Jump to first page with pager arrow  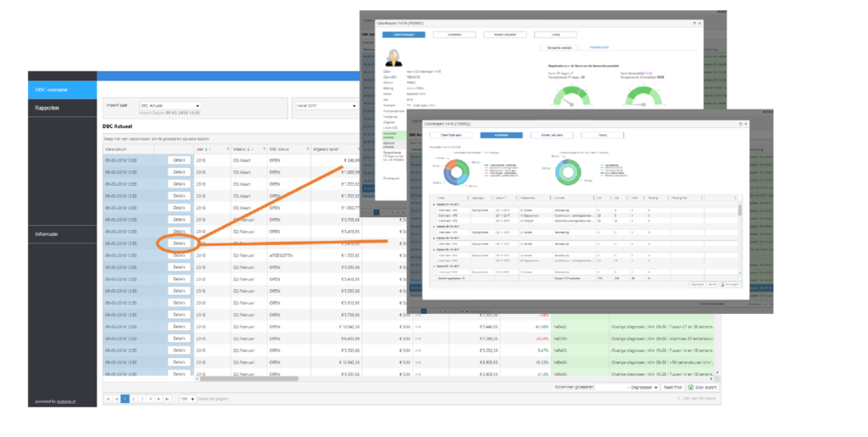107,398
